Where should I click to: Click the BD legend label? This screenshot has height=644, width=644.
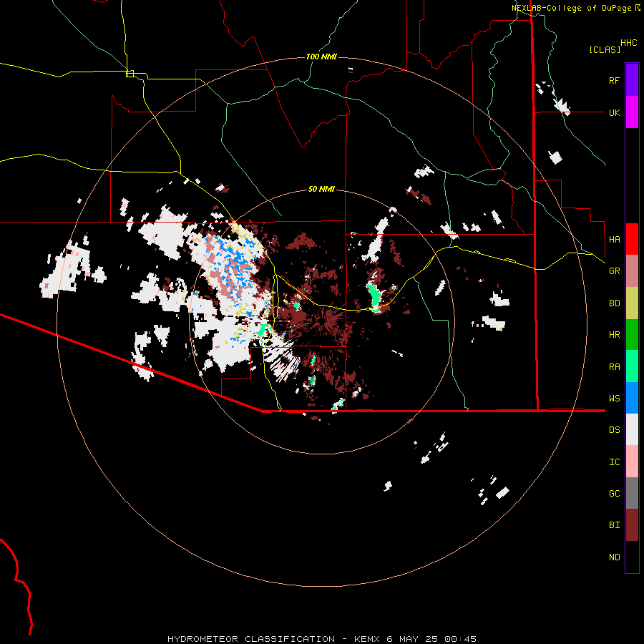click(614, 303)
